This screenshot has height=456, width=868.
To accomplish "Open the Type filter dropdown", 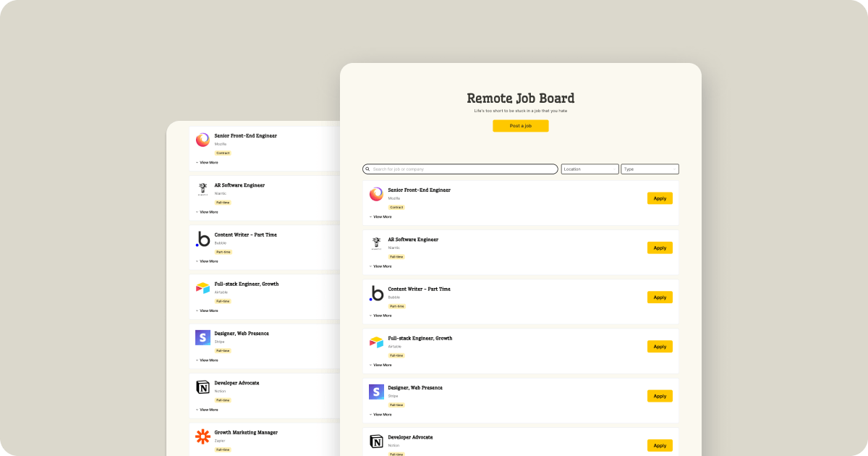I will 650,169.
